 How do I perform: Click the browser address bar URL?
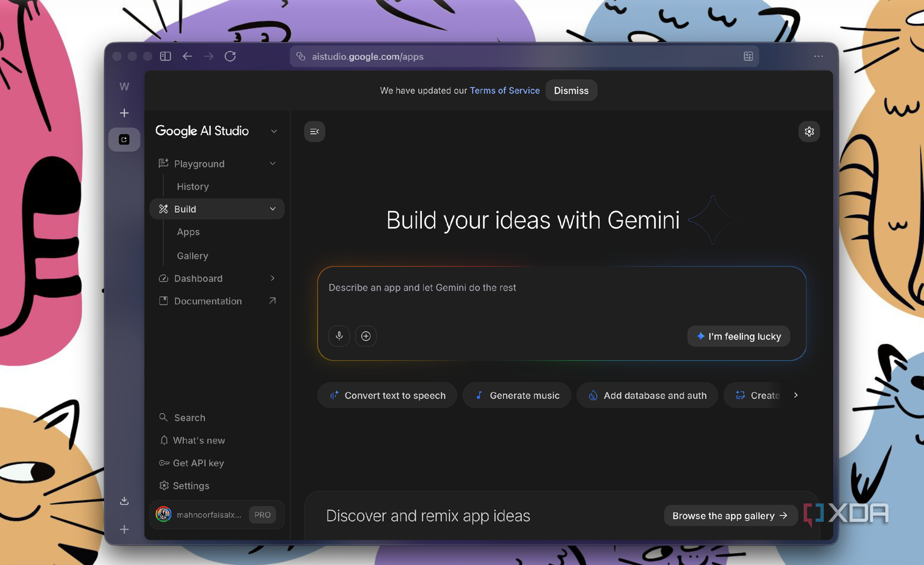click(367, 57)
